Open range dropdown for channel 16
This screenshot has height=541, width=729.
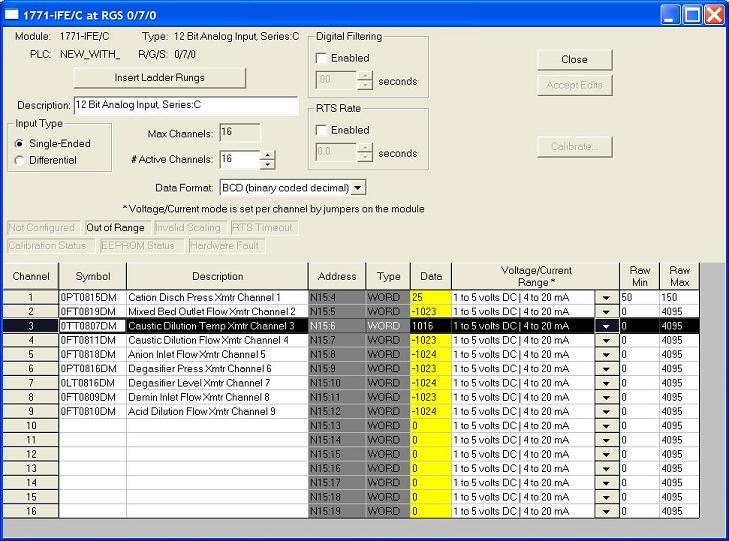point(606,512)
